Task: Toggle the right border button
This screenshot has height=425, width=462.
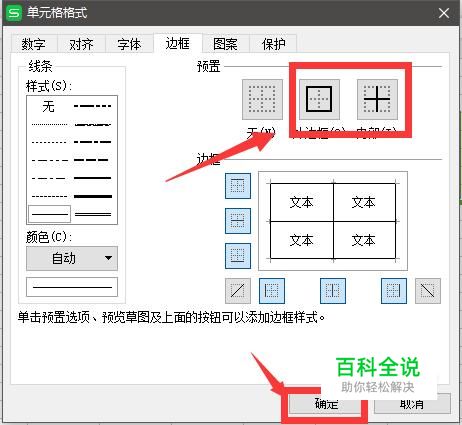Action: [394, 291]
